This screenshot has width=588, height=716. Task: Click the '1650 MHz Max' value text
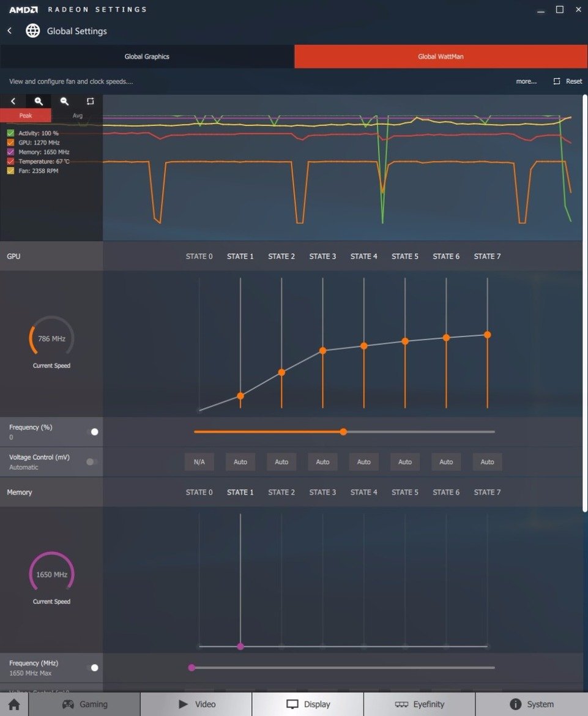point(30,673)
